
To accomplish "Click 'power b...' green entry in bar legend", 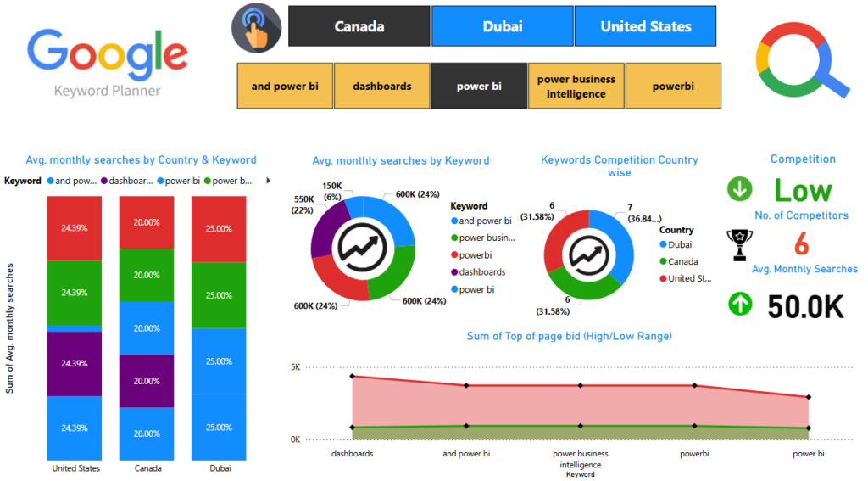I will click(228, 181).
